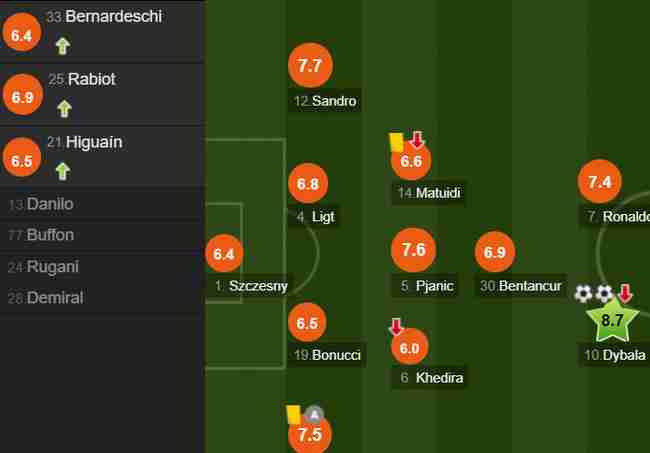The image size is (650, 453).
Task: Select Pjanic's 7.6 rating circle
Action: pyautogui.click(x=413, y=250)
